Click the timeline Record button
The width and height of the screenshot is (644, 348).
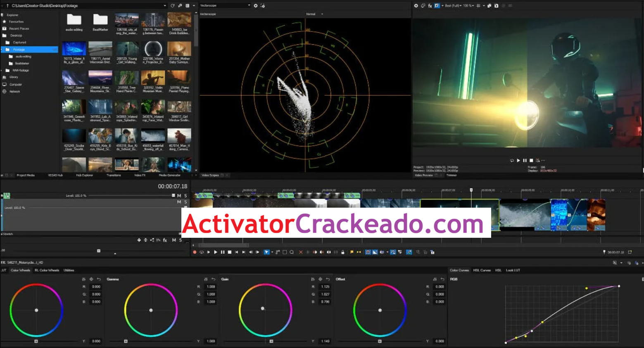[195, 252]
